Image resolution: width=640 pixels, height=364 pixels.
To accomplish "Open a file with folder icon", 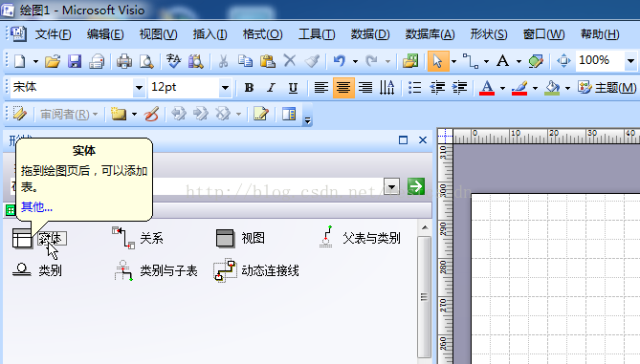I will click(x=53, y=61).
